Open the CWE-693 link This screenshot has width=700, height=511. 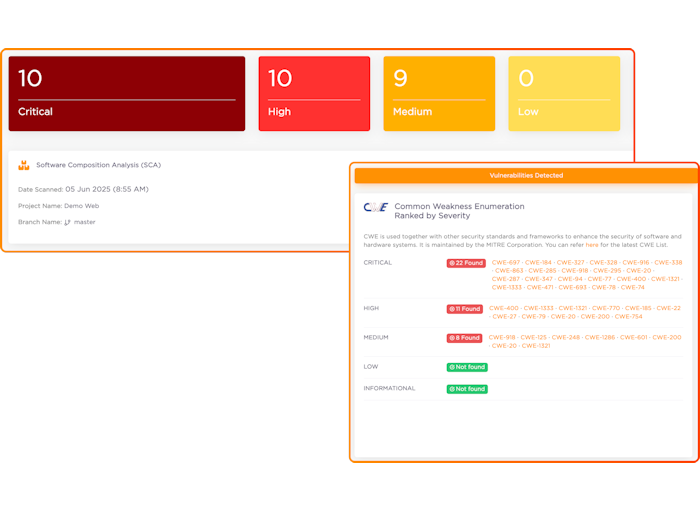point(573,287)
